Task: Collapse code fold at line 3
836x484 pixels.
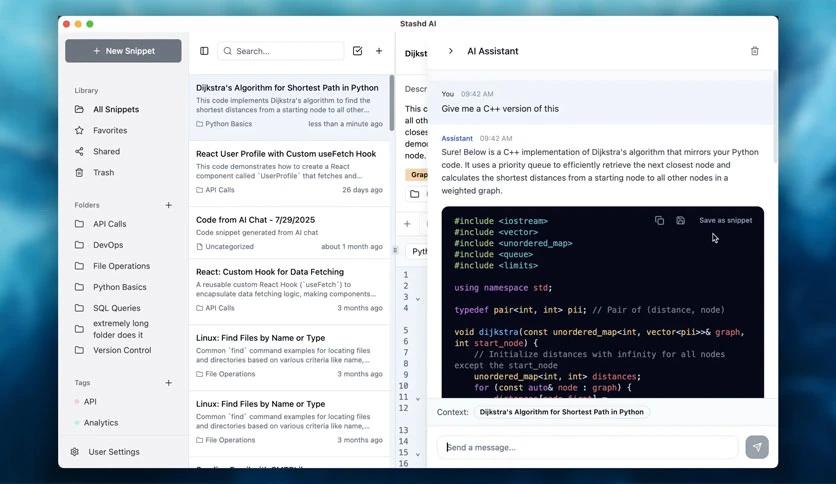Action: (x=418, y=298)
